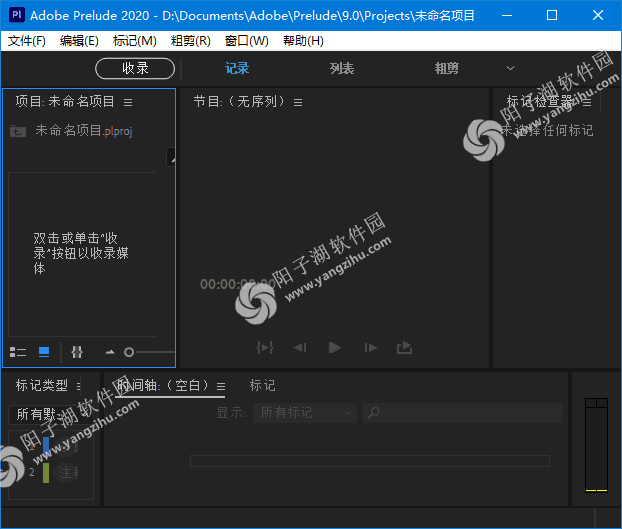Open the 标记检查器 panel menu
The height and width of the screenshot is (529, 622).
pos(587,102)
